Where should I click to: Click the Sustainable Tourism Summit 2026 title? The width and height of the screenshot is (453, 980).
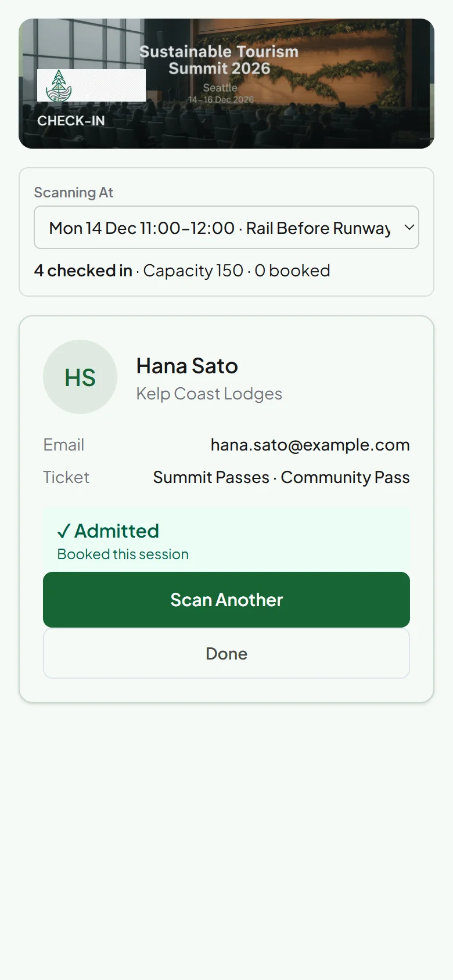[x=219, y=60]
